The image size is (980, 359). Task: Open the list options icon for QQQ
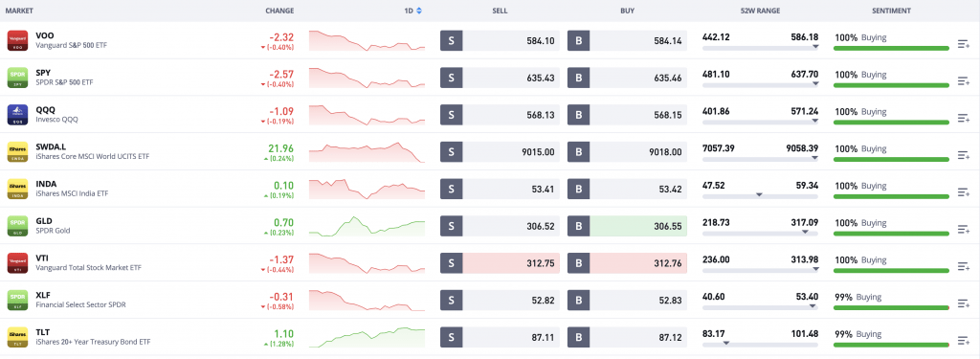(x=963, y=118)
